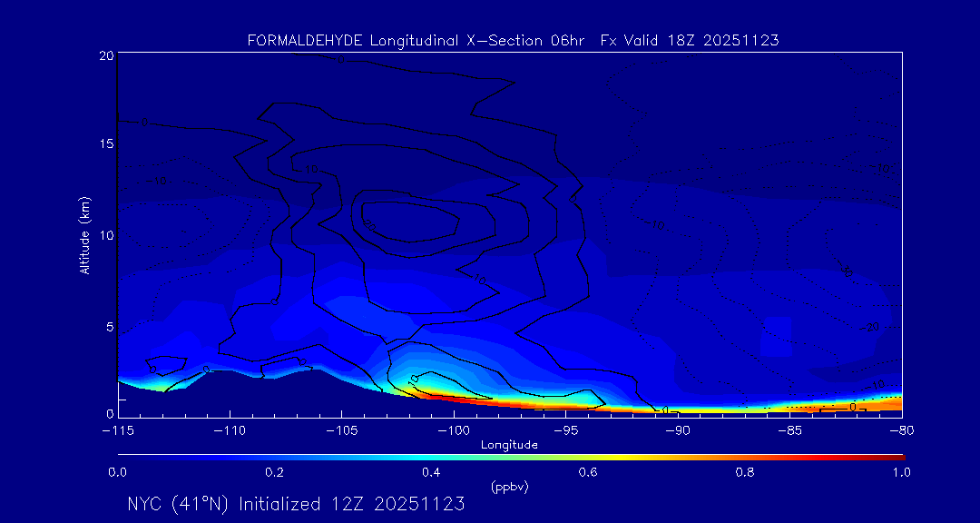
Task: Click the -100 longitude tick label
Action: (454, 431)
